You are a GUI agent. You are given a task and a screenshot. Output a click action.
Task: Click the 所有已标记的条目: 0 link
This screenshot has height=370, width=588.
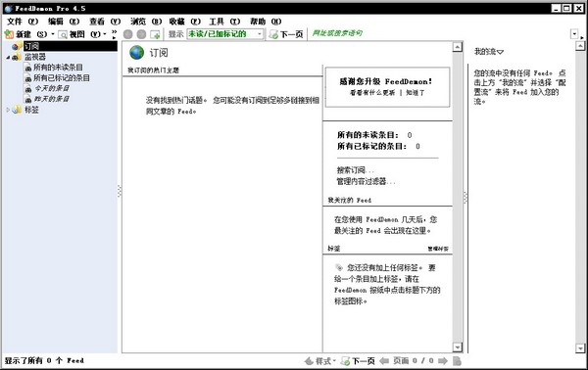pos(378,146)
